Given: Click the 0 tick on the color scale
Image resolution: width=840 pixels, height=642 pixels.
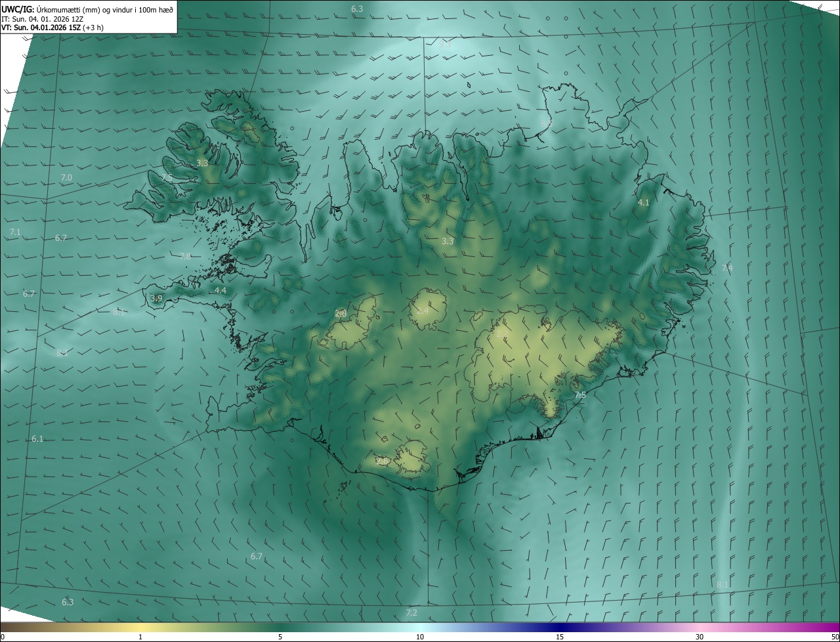Looking at the screenshot, I should tap(3, 637).
